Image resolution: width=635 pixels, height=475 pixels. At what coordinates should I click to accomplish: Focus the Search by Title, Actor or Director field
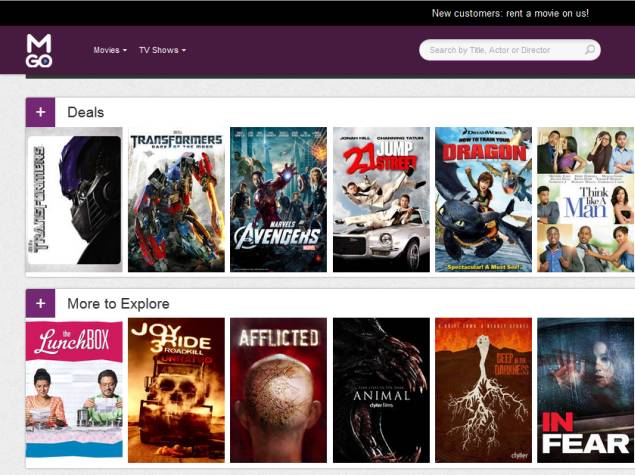(x=509, y=50)
